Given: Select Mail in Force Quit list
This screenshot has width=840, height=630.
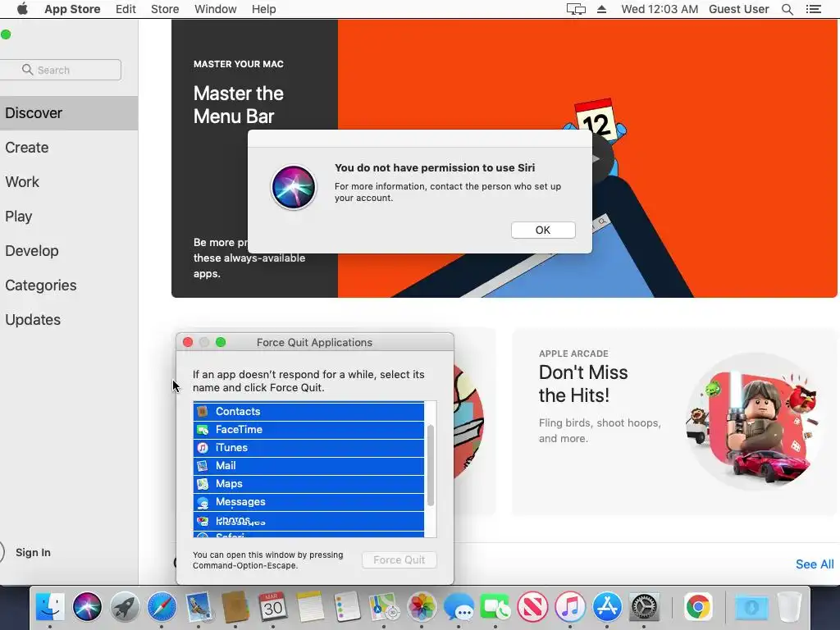Looking at the screenshot, I should tap(308, 466).
